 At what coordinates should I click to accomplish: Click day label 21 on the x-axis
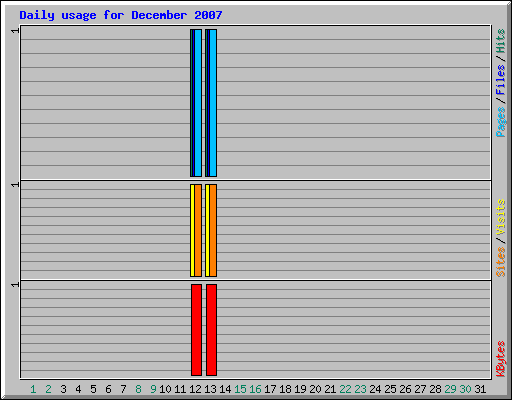click(x=330, y=389)
